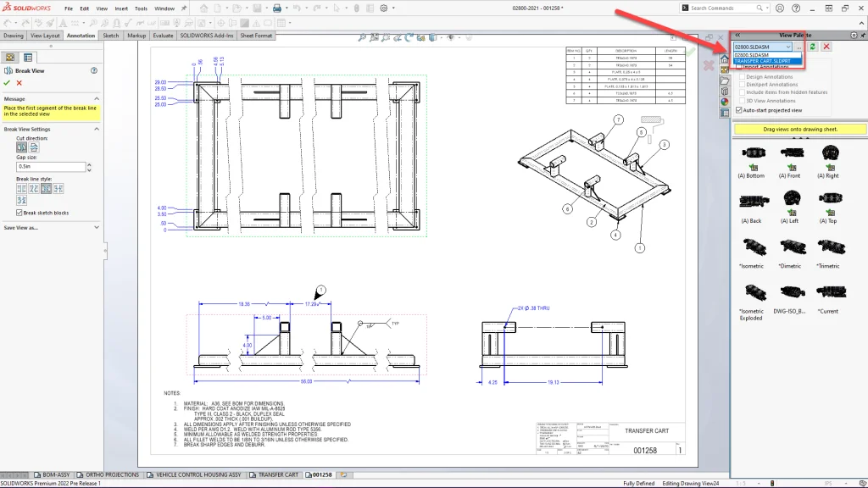868x488 pixels.
Task: Collapse the View Palette task pane chevrons
Action: pos(737,35)
